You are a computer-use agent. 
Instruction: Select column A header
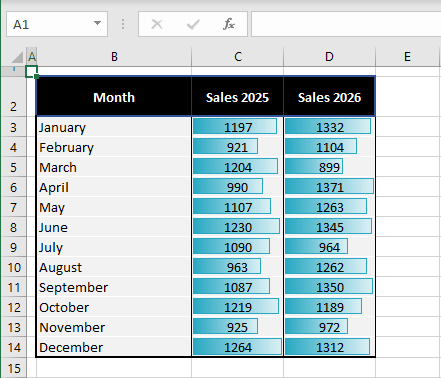[x=32, y=57]
